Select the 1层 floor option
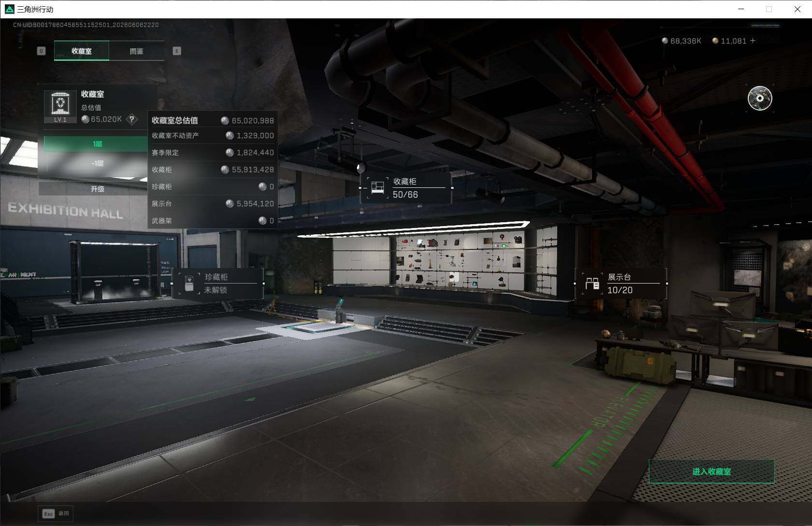Image resolution: width=812 pixels, height=526 pixels. point(98,144)
